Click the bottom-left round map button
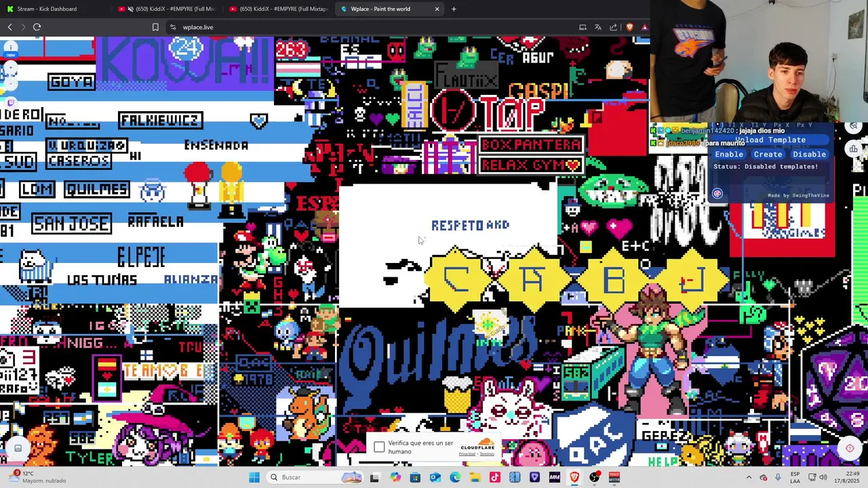 coord(18,448)
